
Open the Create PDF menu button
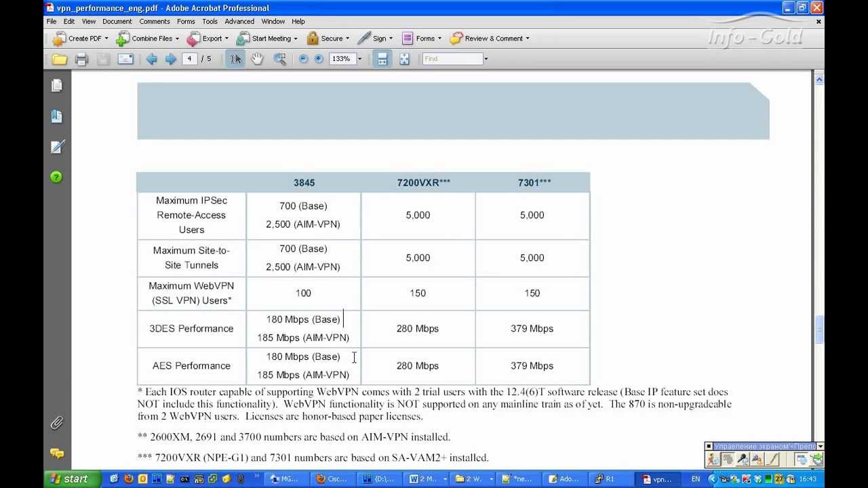(80, 39)
